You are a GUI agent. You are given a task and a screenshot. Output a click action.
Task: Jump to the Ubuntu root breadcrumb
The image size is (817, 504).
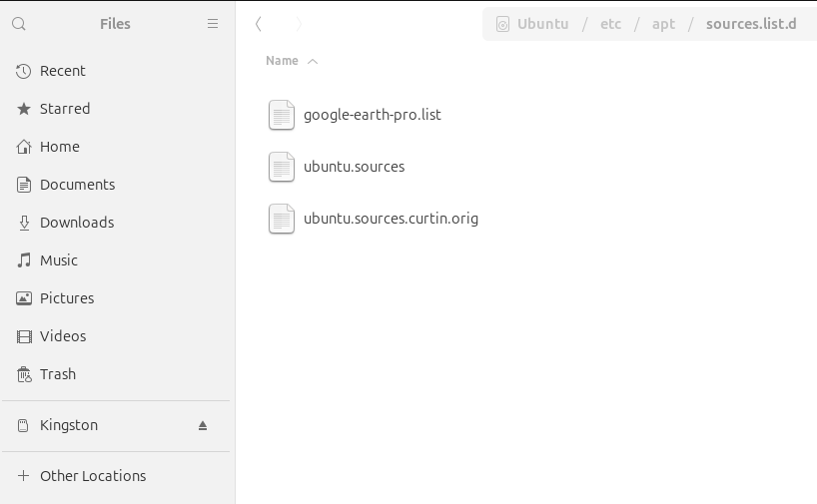pos(542,24)
